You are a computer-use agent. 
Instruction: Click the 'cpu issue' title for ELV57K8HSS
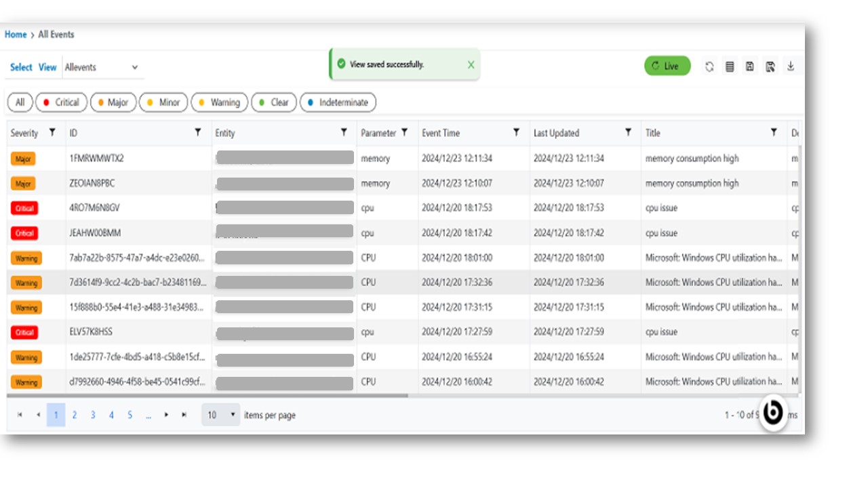click(661, 332)
